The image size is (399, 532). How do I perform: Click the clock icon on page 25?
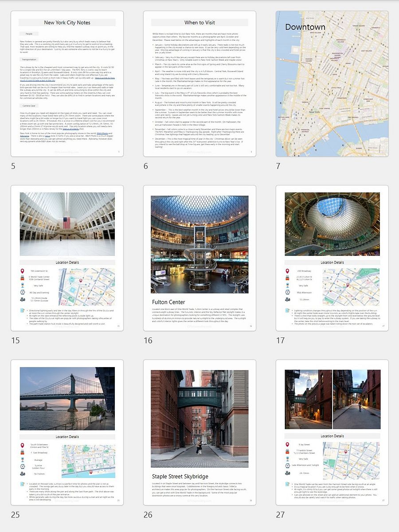23,467
